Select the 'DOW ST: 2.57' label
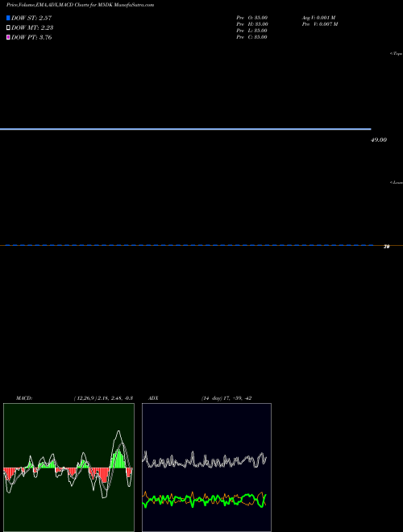Image resolution: width=403 pixels, height=532 pixels. (31, 18)
